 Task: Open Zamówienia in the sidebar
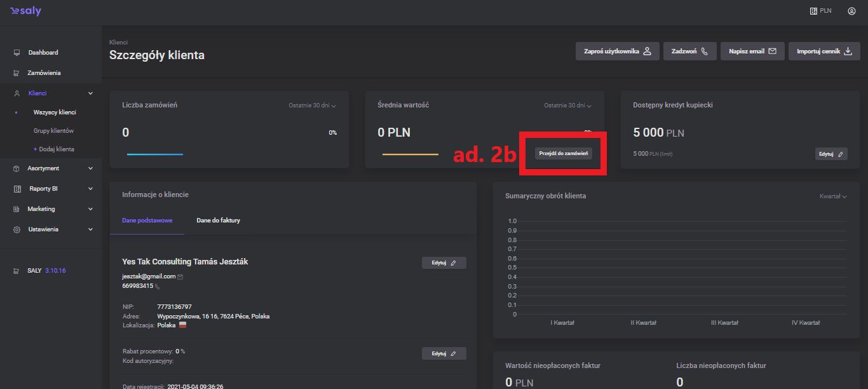point(44,73)
